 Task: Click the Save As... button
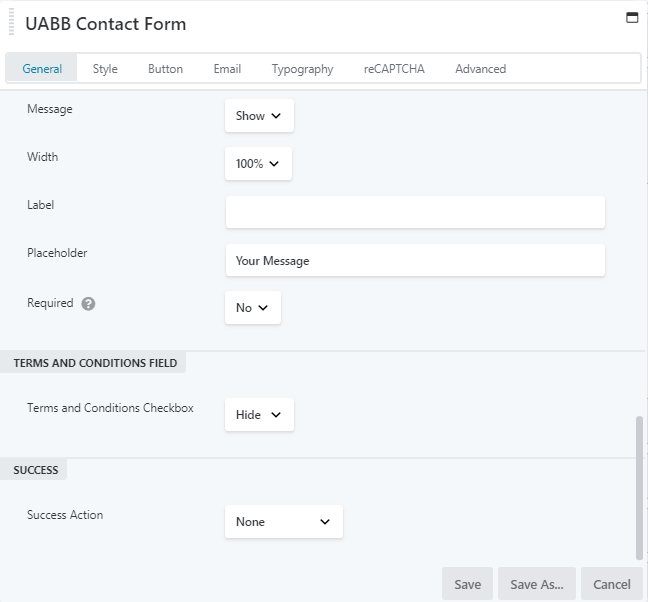[537, 584]
